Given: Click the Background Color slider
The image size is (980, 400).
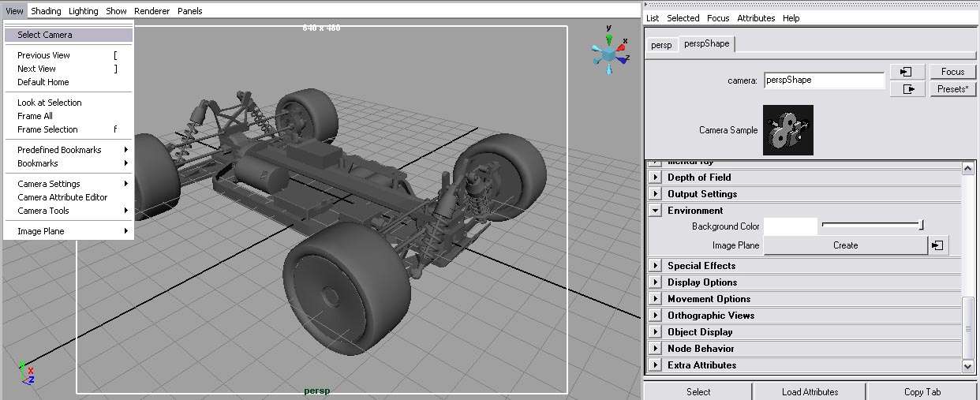Looking at the screenshot, I should coord(873,226).
